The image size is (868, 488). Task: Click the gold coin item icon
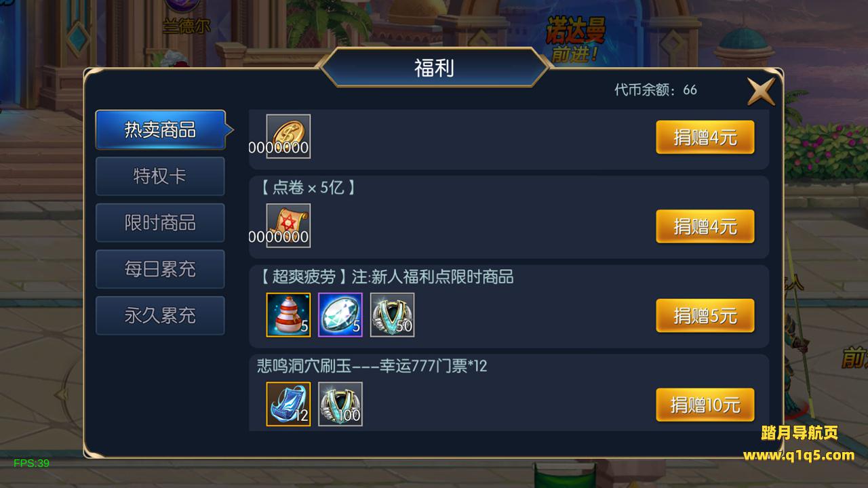(x=288, y=136)
